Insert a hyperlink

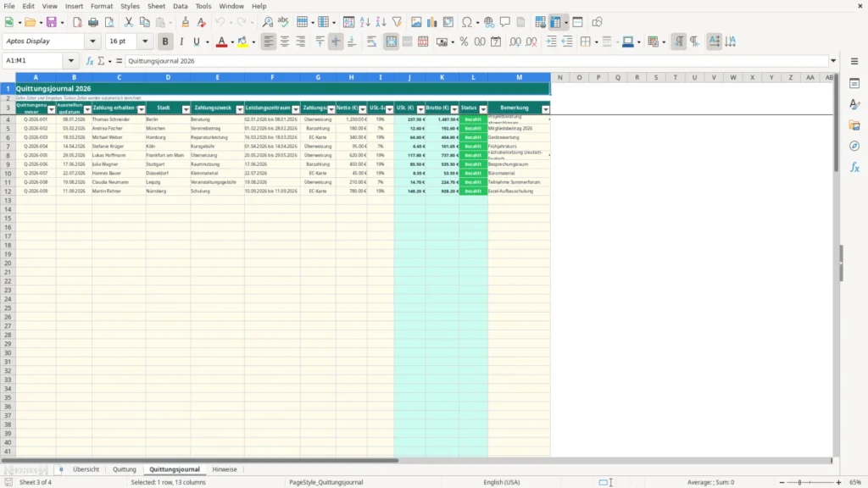(489, 22)
